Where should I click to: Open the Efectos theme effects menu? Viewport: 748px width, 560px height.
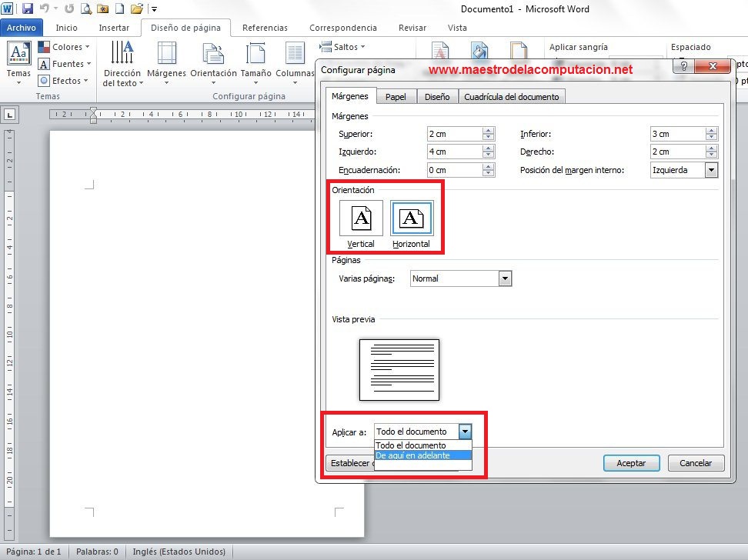(x=63, y=81)
